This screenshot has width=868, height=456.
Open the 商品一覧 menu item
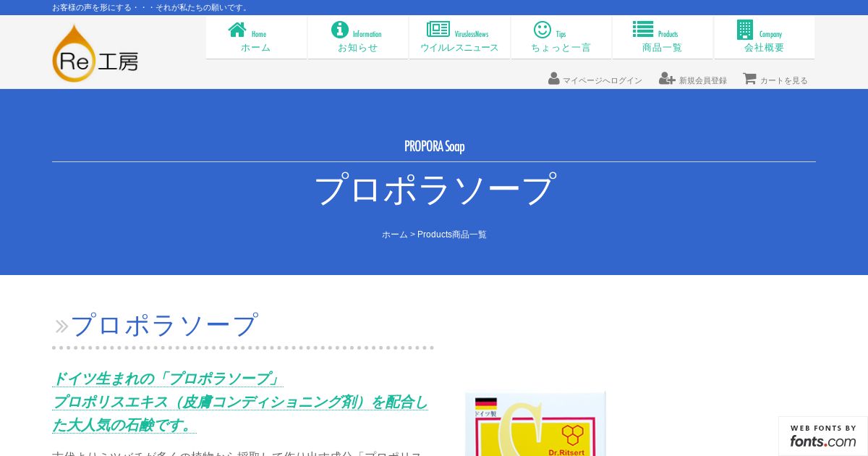click(663, 38)
